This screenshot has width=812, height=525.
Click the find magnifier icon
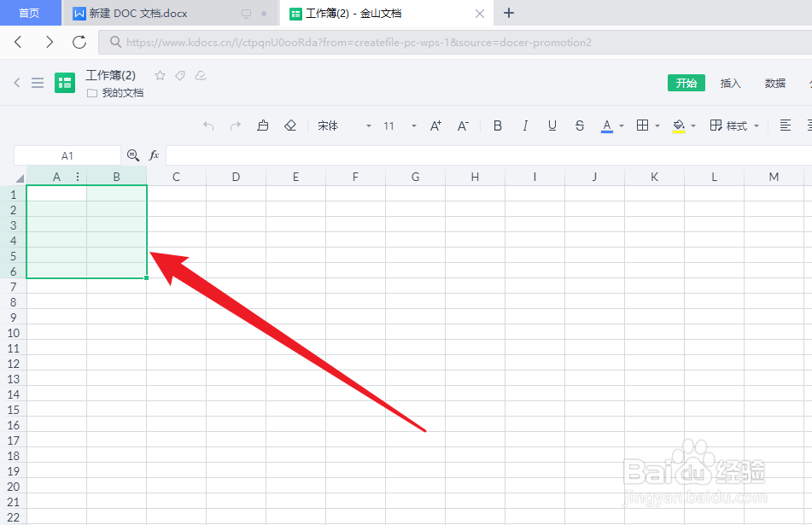point(132,155)
